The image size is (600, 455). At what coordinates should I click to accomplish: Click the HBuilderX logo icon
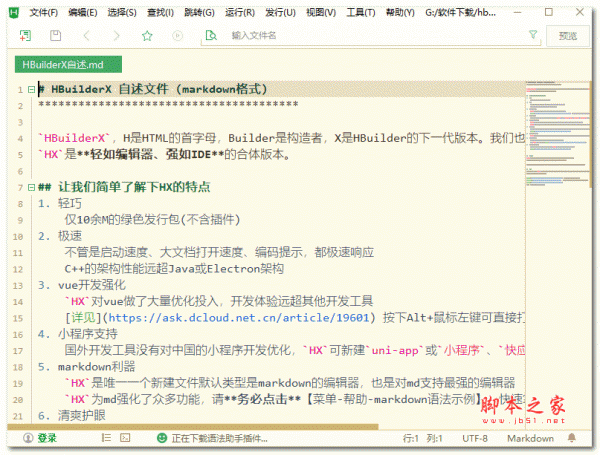coord(14,12)
